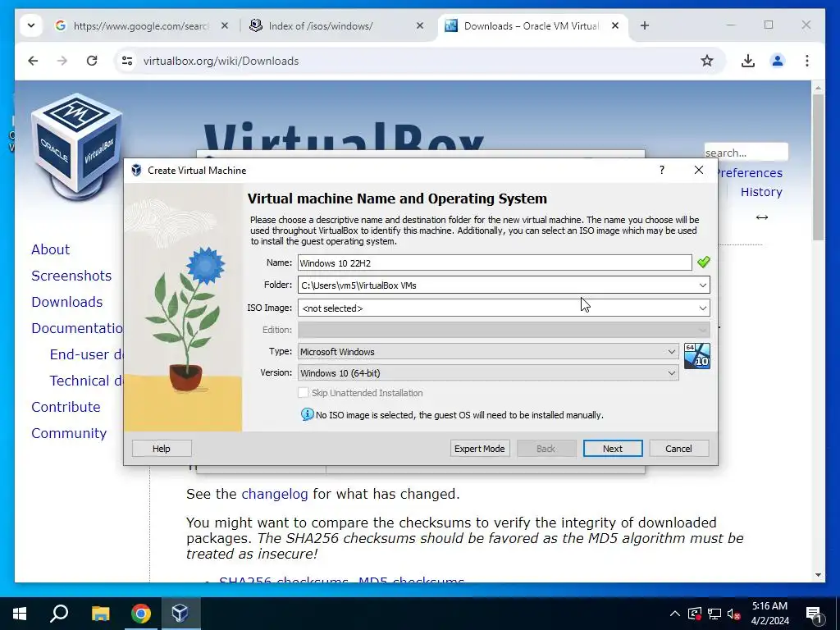The width and height of the screenshot is (840, 630).
Task: Close the Downloads – Oracle VM VirtualBox tab
Action: 615,25
